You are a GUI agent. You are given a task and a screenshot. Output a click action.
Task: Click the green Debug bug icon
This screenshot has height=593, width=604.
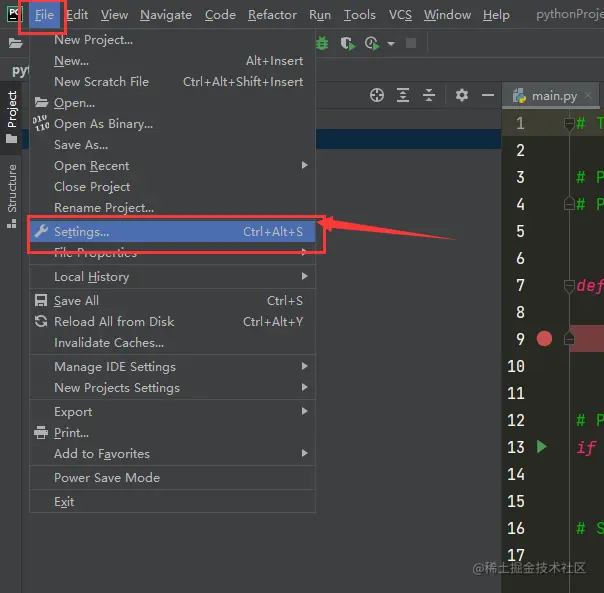[x=322, y=43]
